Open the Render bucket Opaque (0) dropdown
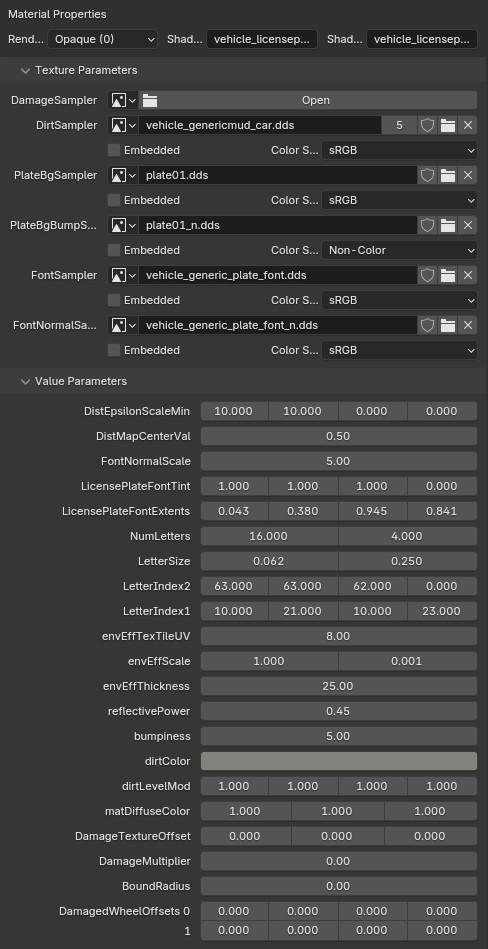Screen dimensions: 488x949 [102, 39]
